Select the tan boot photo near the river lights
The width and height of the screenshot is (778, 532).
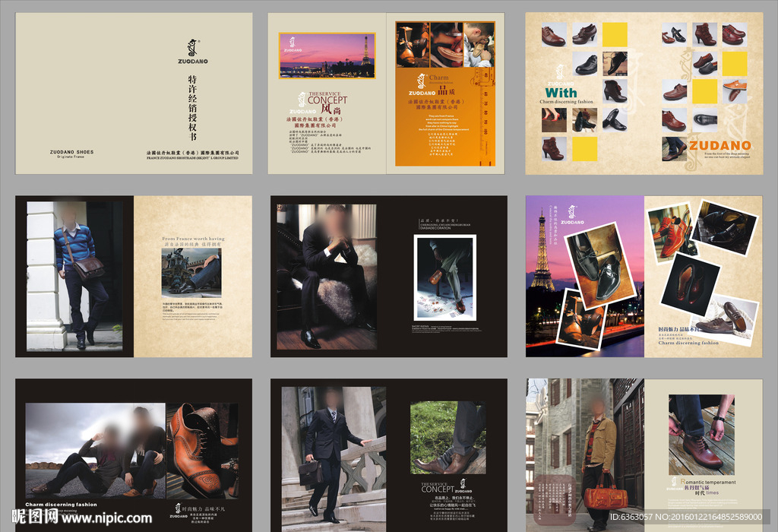pyautogui.click(x=580, y=319)
